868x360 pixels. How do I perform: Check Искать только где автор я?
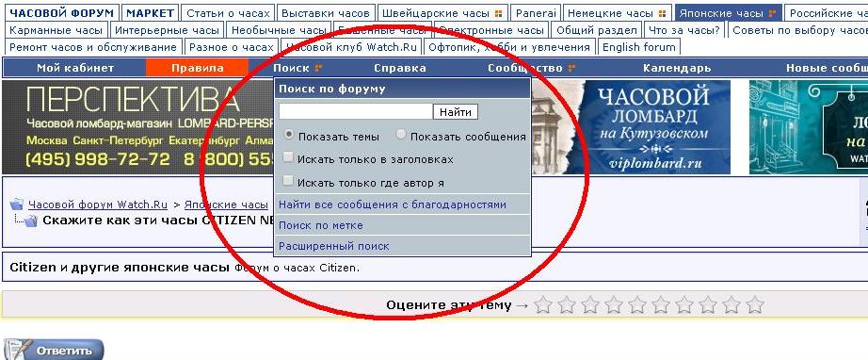[x=288, y=181]
